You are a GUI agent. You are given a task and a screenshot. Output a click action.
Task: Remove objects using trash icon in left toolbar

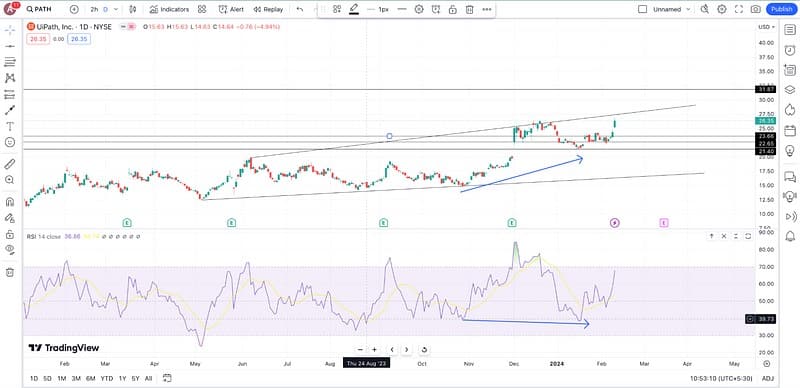pos(10,272)
